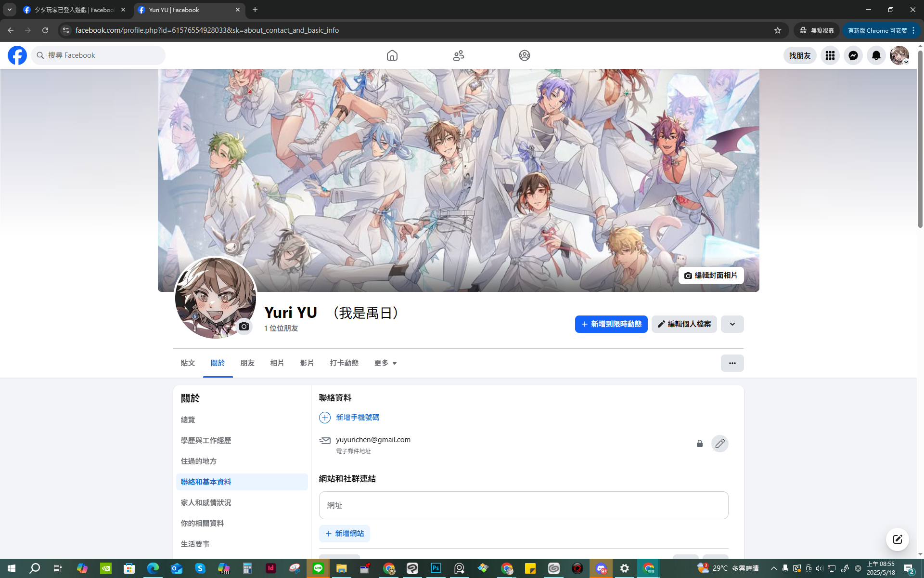The height and width of the screenshot is (578, 924).
Task: Open the new message compose floating icon
Action: [x=898, y=539]
